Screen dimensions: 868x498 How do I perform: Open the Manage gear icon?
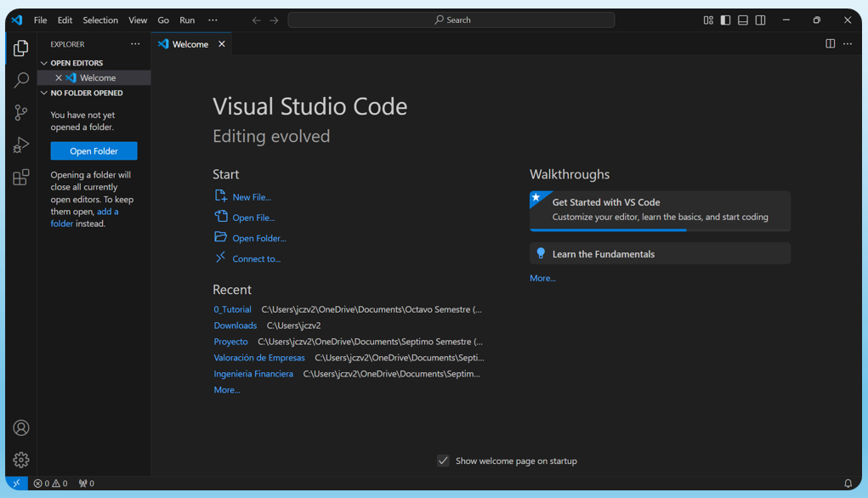click(x=21, y=460)
